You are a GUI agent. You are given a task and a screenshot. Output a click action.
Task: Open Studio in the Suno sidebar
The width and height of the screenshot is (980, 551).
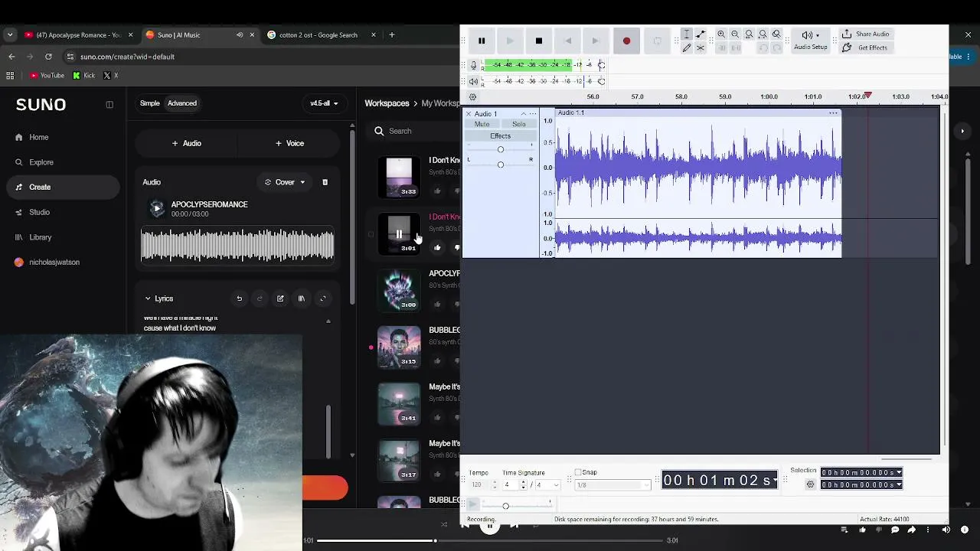39,212
